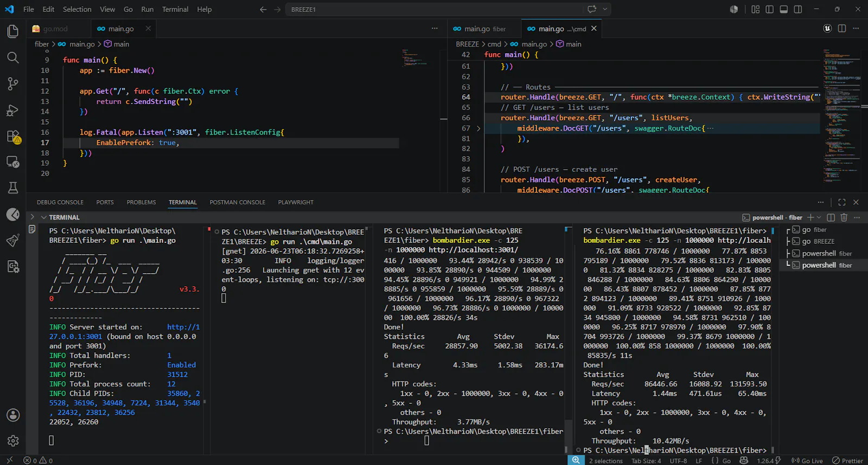Split the terminal
The image size is (868, 465).
831,217
